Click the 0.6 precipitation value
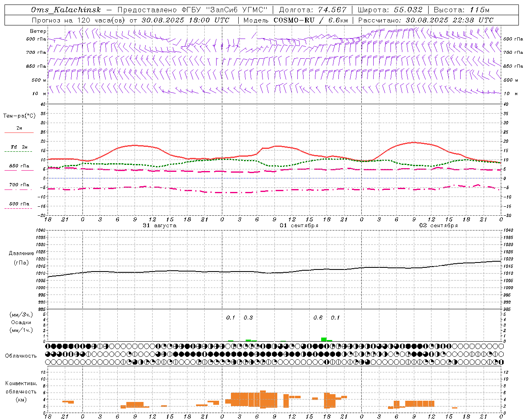The image size is (525, 420). (318, 318)
